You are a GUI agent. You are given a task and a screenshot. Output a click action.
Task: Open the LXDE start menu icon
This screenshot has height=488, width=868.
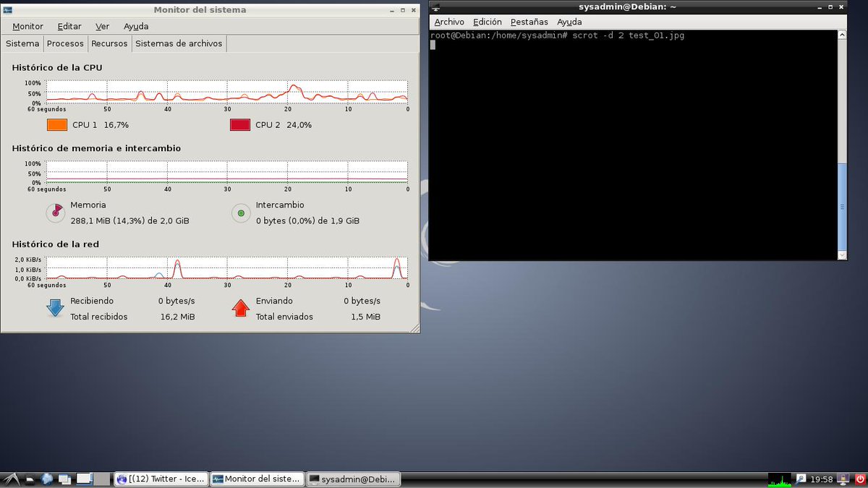point(10,479)
